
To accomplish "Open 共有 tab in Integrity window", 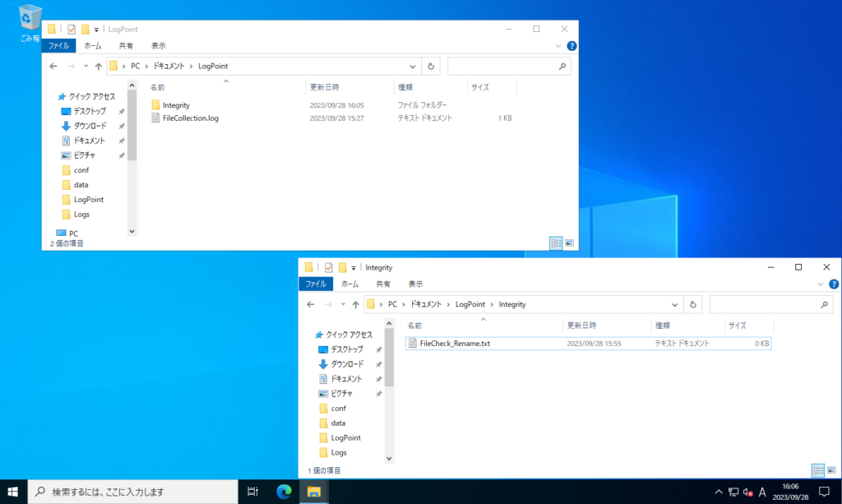I will 383,284.
